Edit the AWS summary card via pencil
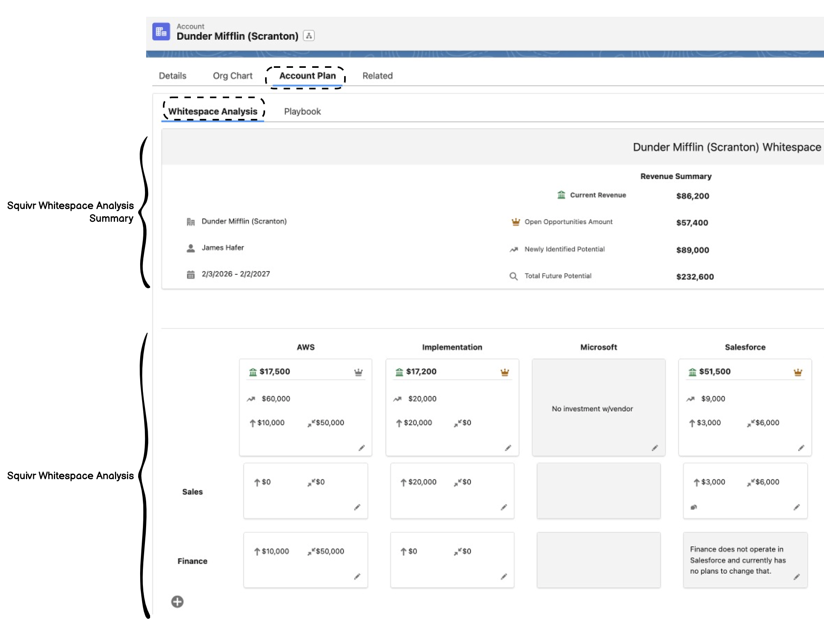The height and width of the screenshot is (644, 824). [361, 448]
